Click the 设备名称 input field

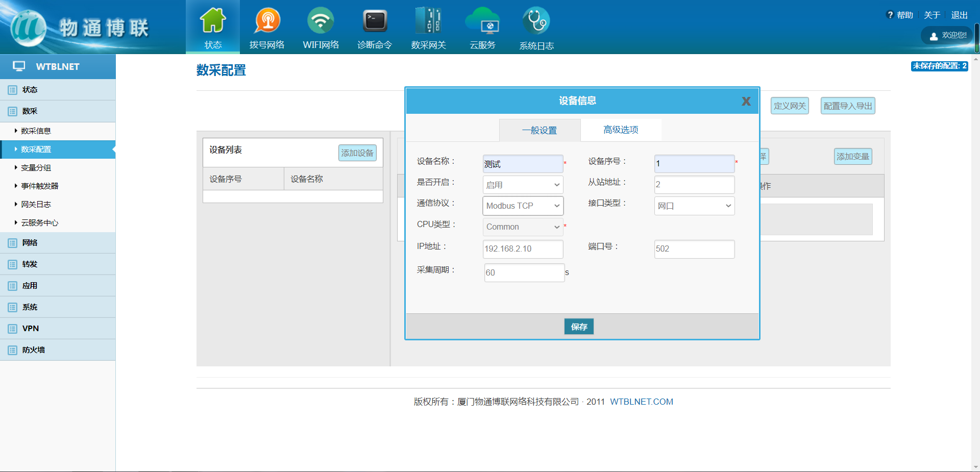(523, 164)
